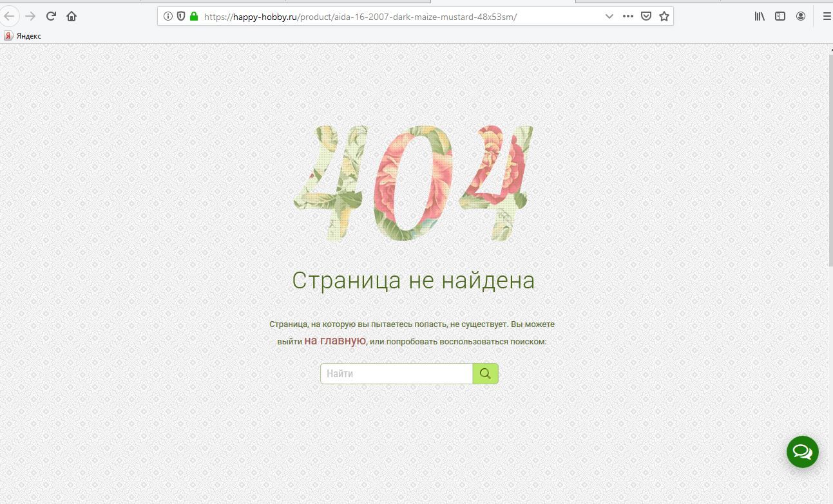Click the Forward navigation arrow

[x=30, y=16]
